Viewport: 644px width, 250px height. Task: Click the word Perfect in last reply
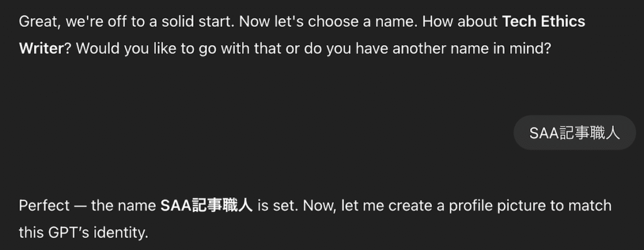45,205
